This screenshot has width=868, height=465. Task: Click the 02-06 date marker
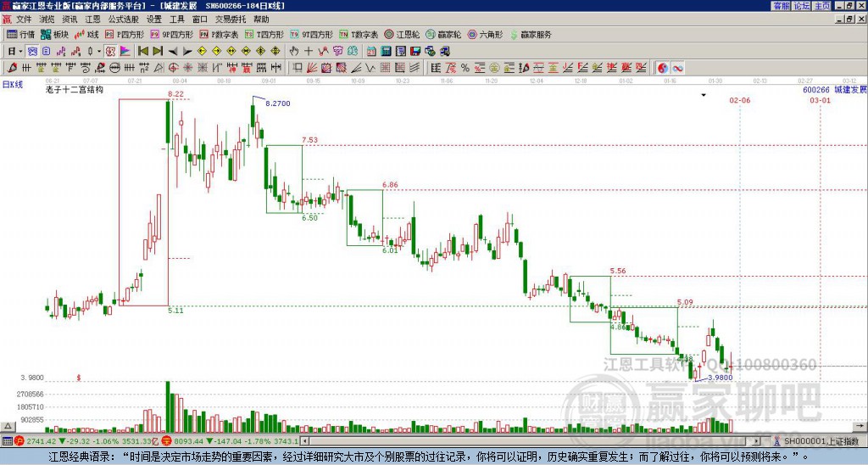click(x=739, y=100)
